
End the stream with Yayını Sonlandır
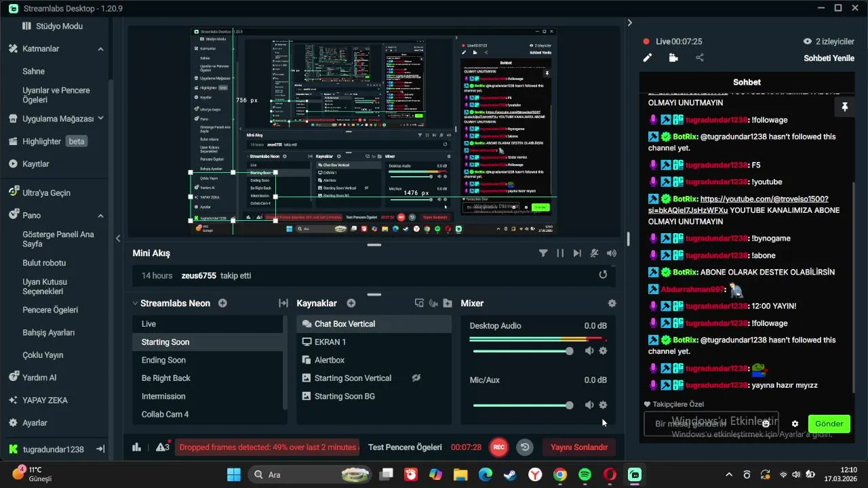click(579, 447)
